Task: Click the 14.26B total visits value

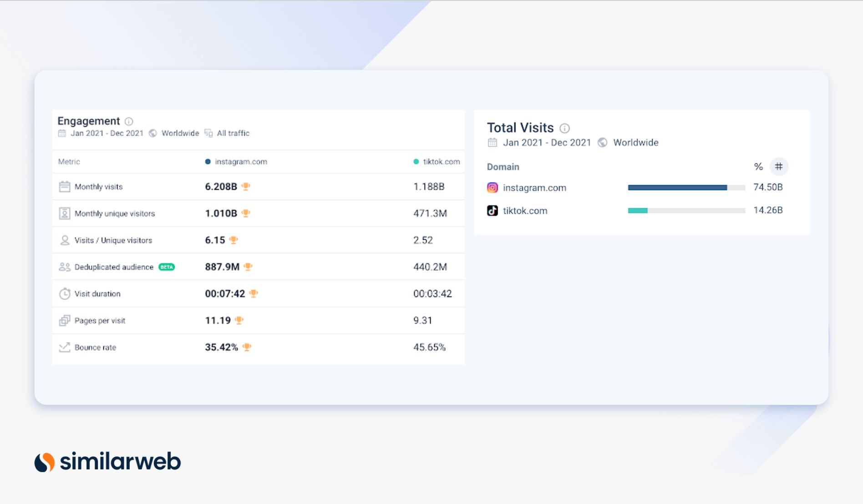Action: [x=768, y=210]
